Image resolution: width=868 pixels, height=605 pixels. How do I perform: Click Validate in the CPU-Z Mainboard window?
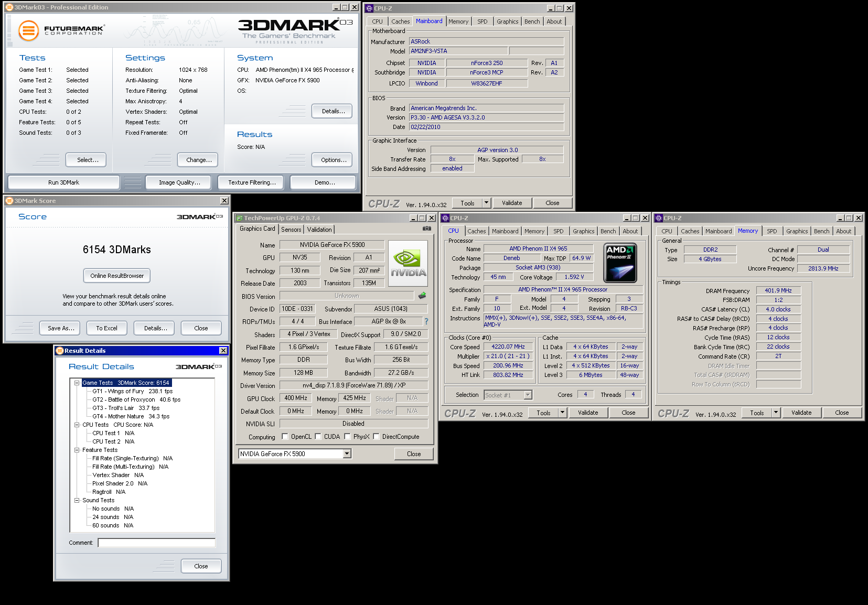pyautogui.click(x=512, y=203)
